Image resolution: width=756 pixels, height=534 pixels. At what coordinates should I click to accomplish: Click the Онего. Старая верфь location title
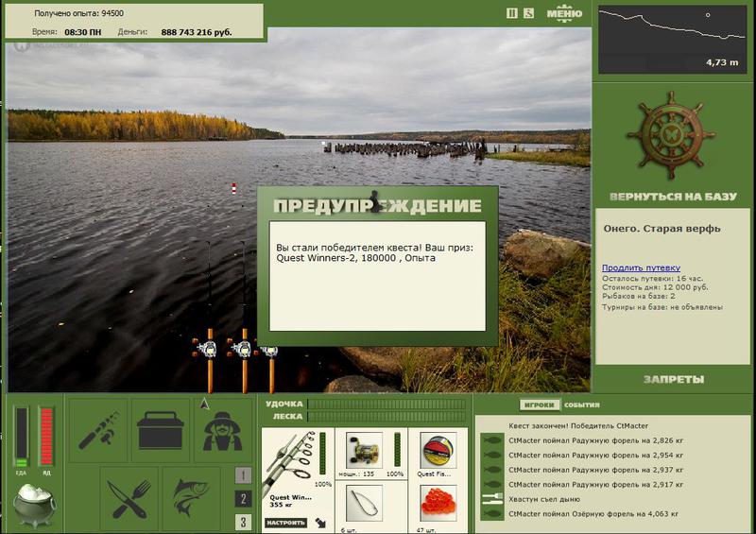(x=661, y=229)
